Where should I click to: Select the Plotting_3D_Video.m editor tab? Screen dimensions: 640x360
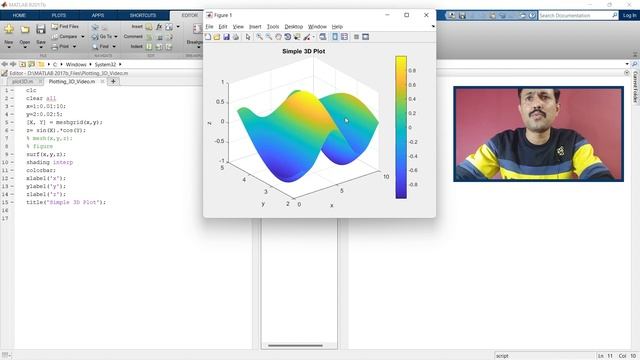(72, 82)
